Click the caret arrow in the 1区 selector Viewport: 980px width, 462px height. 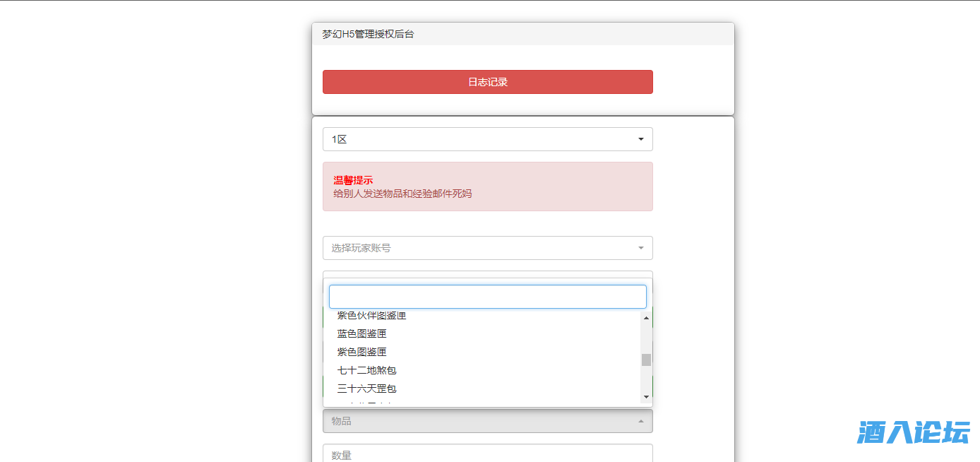[x=640, y=139]
